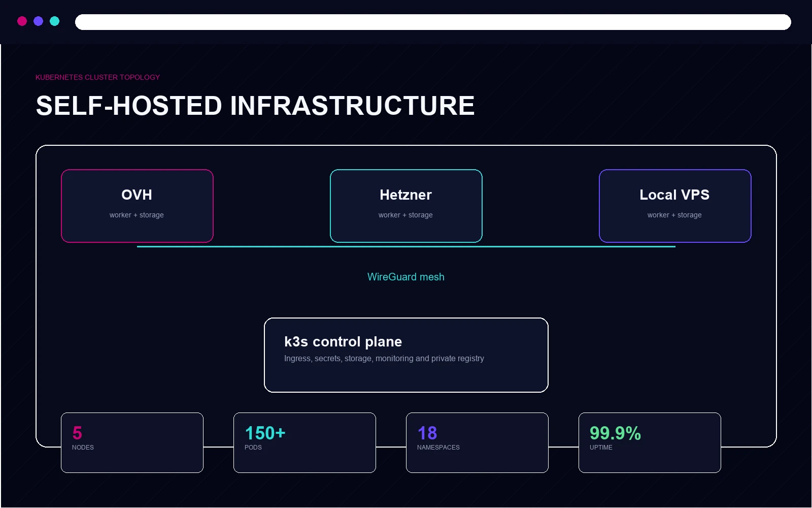Click the Kubernetes Cluster Topology subtitle

click(97, 77)
